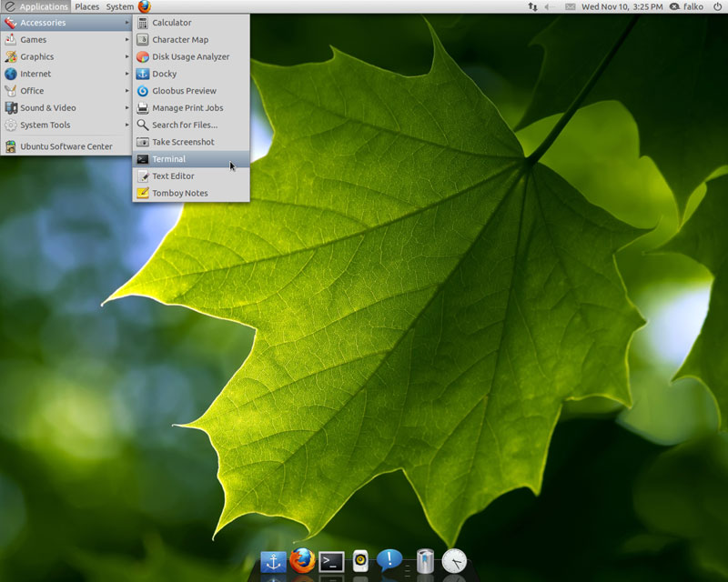Screen dimensions: 728x582
Task: Open Ubuntu Software Center
Action: (66, 146)
